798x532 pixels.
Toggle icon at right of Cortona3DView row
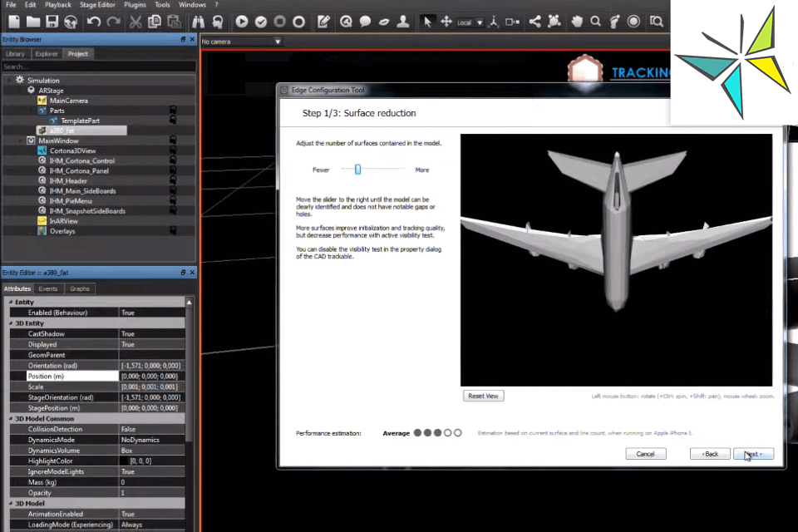173,150
